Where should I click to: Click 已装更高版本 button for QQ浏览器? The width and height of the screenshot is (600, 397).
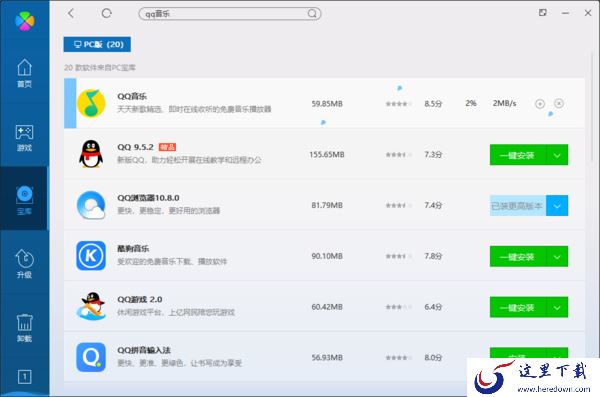[x=518, y=206]
